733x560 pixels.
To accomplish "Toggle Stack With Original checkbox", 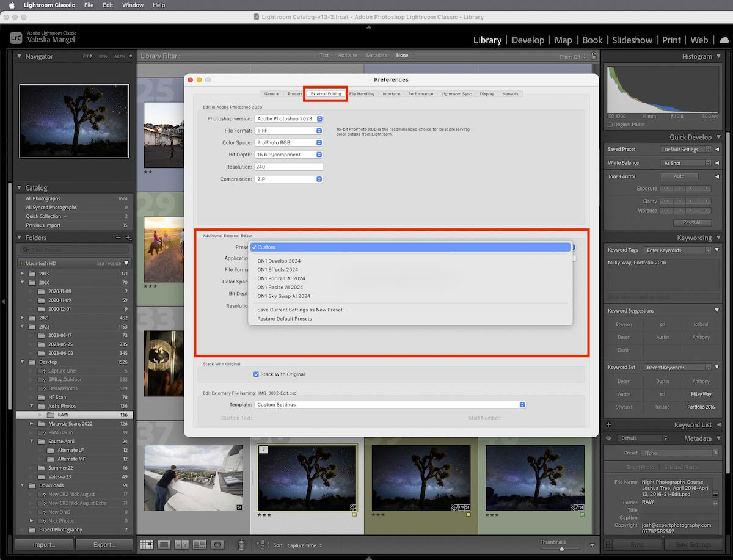I will pos(256,374).
